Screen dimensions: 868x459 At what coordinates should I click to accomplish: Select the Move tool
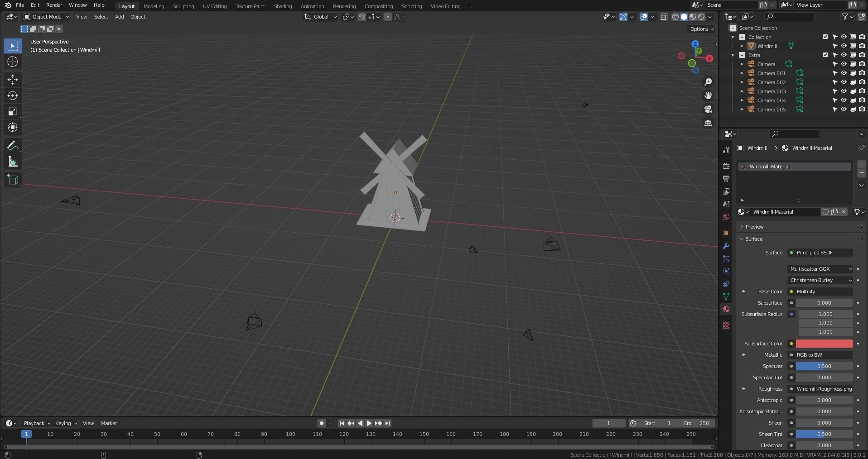[x=13, y=80]
